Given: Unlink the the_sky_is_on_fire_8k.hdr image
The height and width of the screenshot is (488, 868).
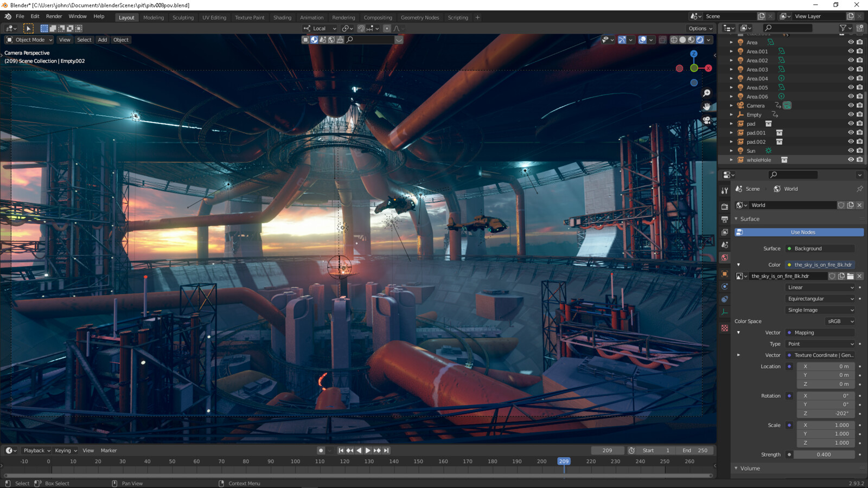Looking at the screenshot, I should [859, 276].
